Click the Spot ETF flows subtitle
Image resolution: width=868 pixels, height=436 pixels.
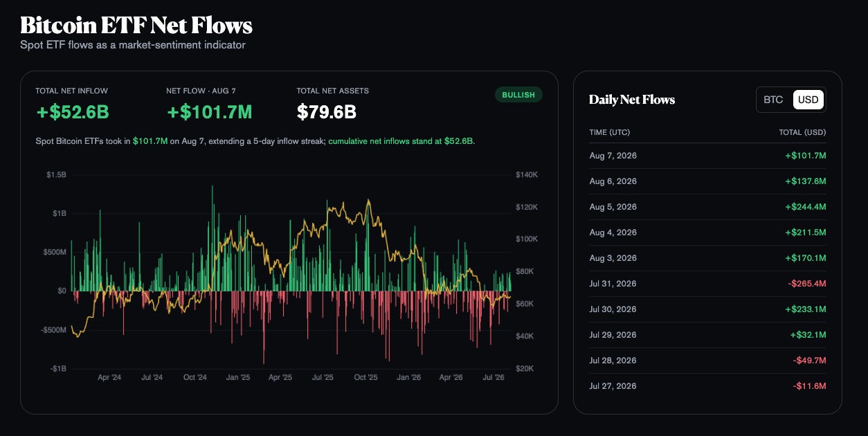(133, 46)
